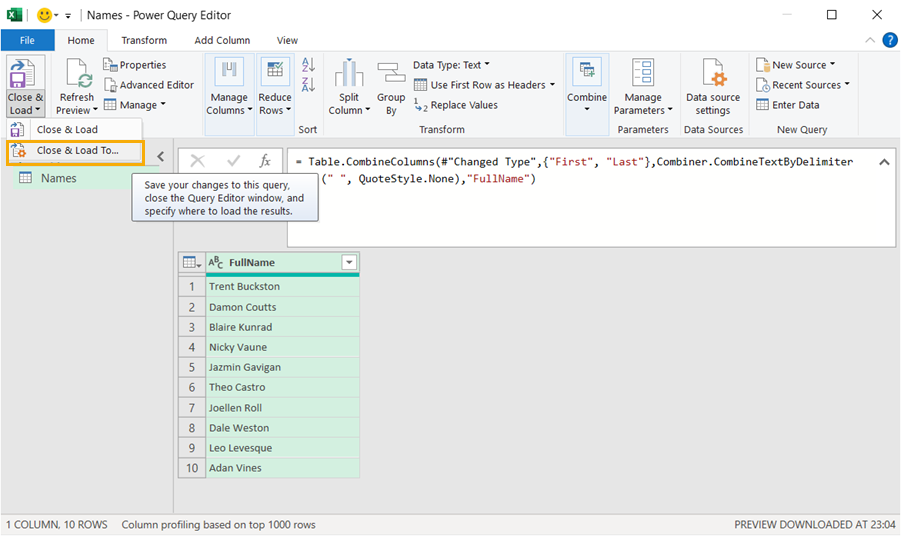This screenshot has height=536, width=901.
Task: Open the Manage Columns menu
Action: pos(229,86)
